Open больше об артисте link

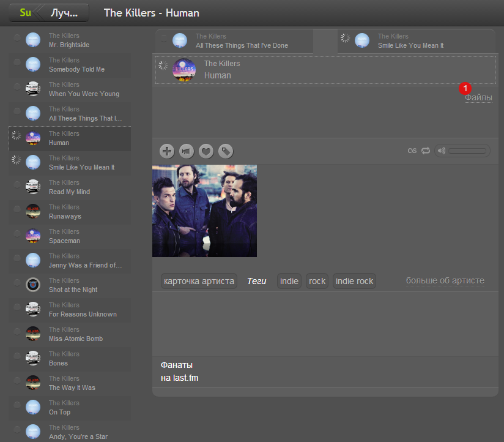(445, 280)
